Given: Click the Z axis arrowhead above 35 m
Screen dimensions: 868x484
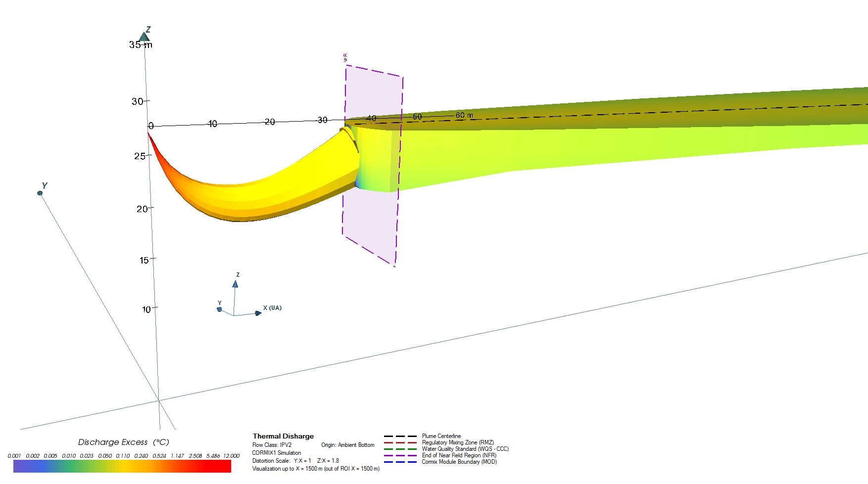Looking at the screenshot, I should click(x=144, y=37).
